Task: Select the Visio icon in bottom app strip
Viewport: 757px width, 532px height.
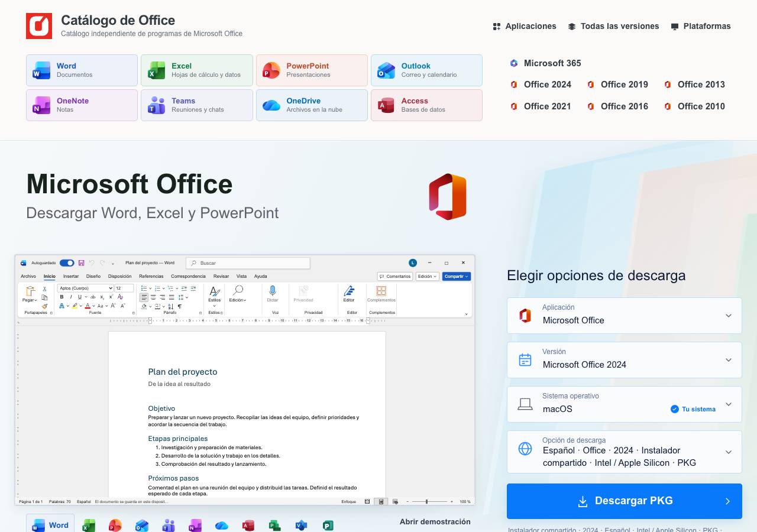Action: pos(302,525)
